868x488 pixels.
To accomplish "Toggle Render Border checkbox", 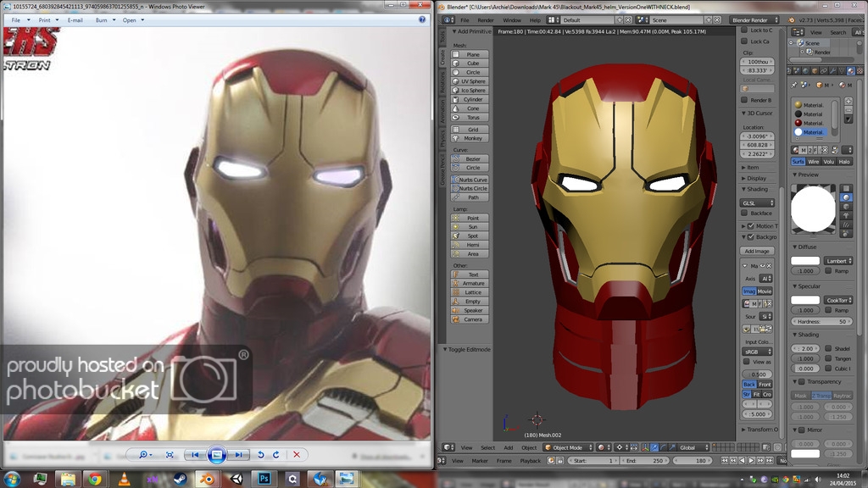I will pos(744,100).
